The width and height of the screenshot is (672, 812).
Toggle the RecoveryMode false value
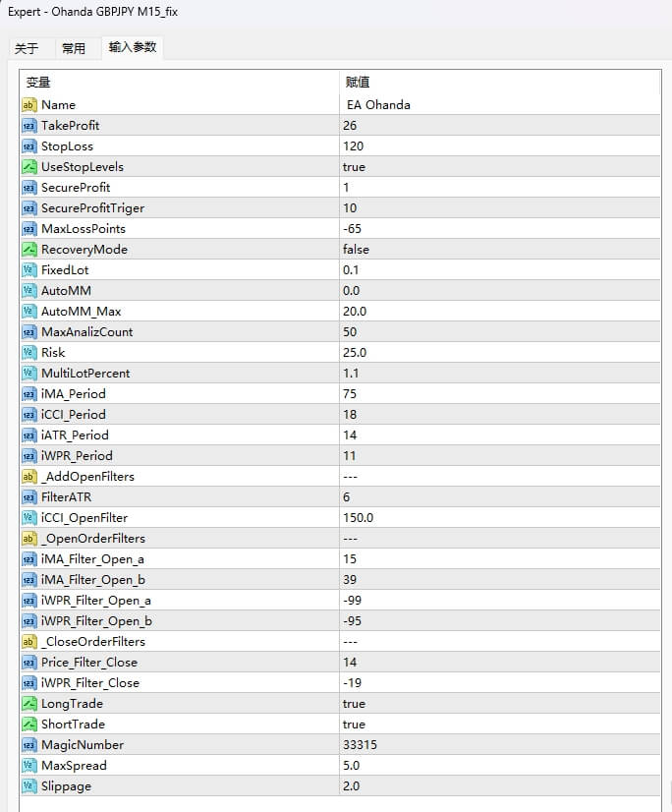point(357,250)
